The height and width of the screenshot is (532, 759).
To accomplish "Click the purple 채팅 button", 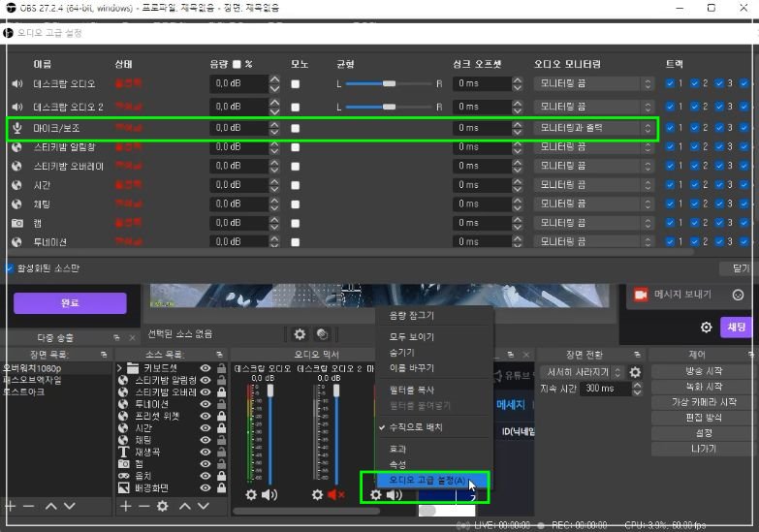I will click(737, 328).
